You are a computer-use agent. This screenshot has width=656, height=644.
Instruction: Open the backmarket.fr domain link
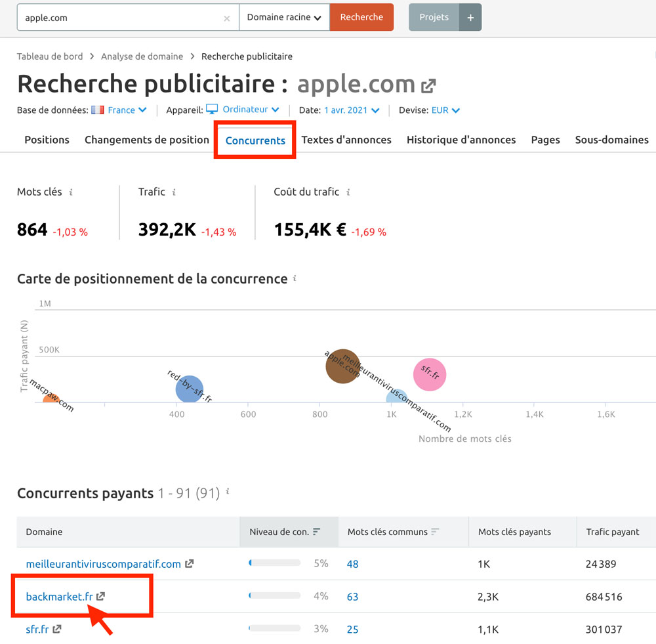(x=60, y=597)
